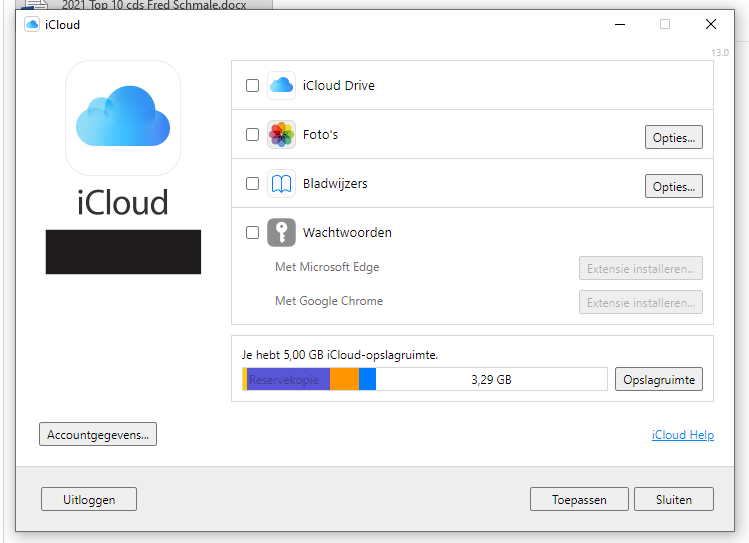
Task: Click the 13.0 version number
Action: [720, 53]
